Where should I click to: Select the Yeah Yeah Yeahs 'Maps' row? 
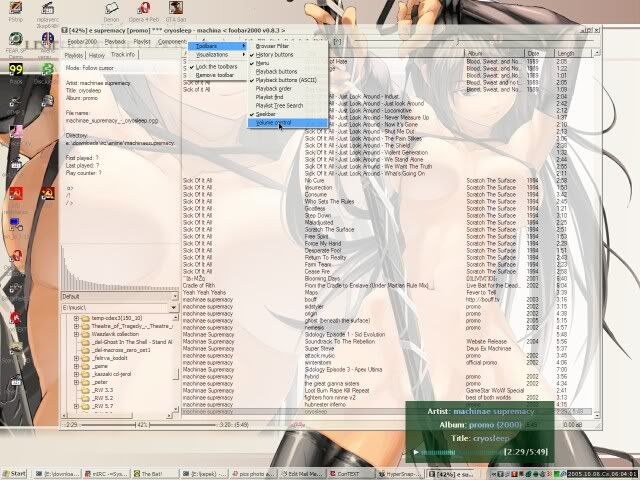tap(387, 292)
